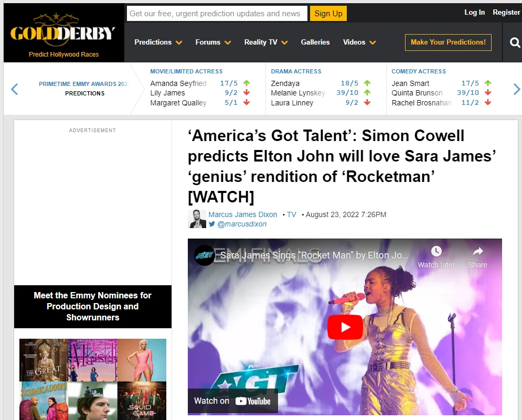Advance predictions carousel with right arrow
Image resolution: width=522 pixels, height=420 pixels.
point(516,89)
